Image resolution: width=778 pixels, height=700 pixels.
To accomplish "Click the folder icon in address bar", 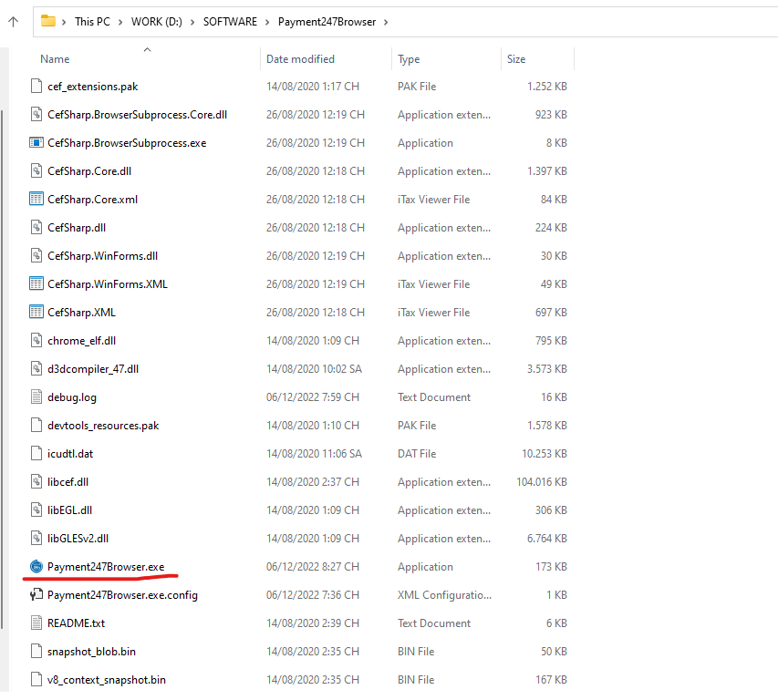I will click(x=48, y=21).
